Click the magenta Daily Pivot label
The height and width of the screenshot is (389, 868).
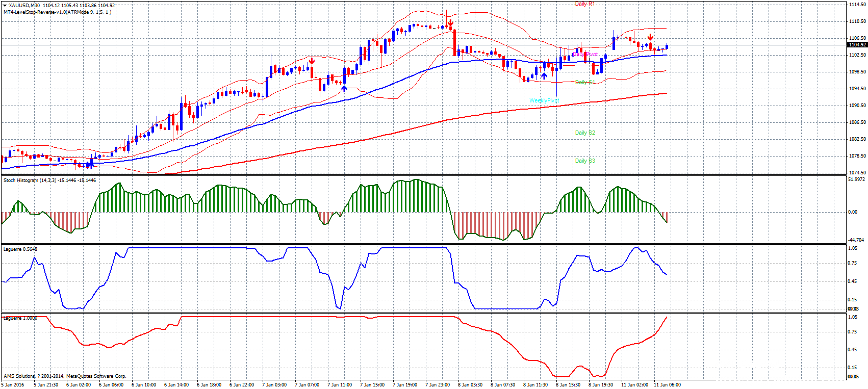(585, 54)
